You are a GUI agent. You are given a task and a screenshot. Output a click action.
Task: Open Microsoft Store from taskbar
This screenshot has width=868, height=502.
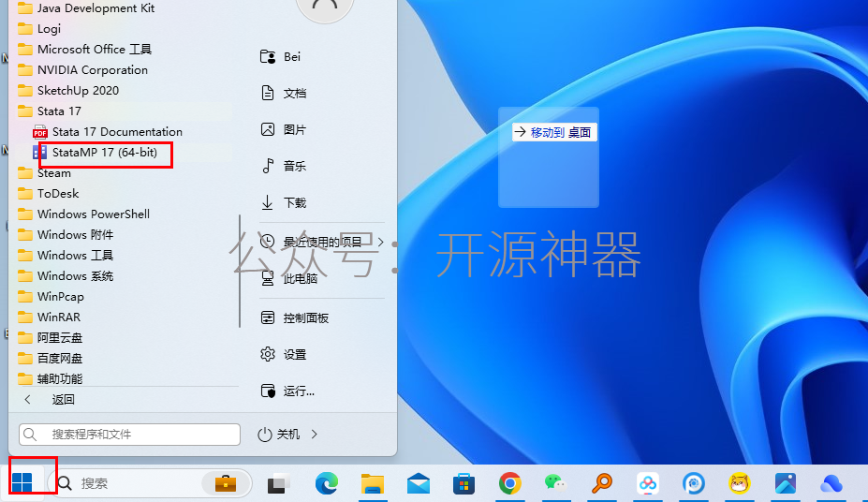click(x=463, y=483)
